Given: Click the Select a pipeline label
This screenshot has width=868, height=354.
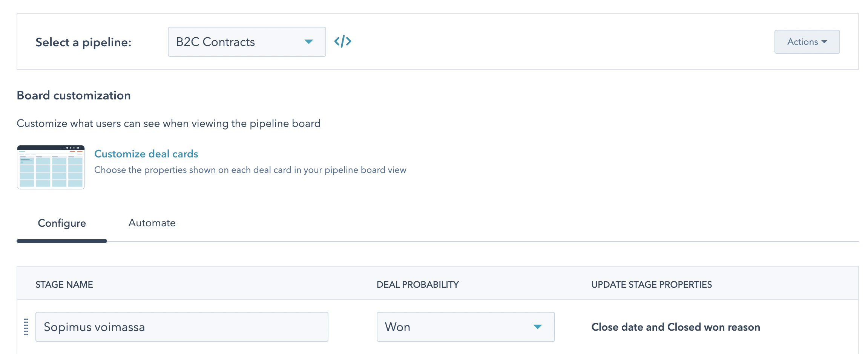Looking at the screenshot, I should (x=83, y=42).
